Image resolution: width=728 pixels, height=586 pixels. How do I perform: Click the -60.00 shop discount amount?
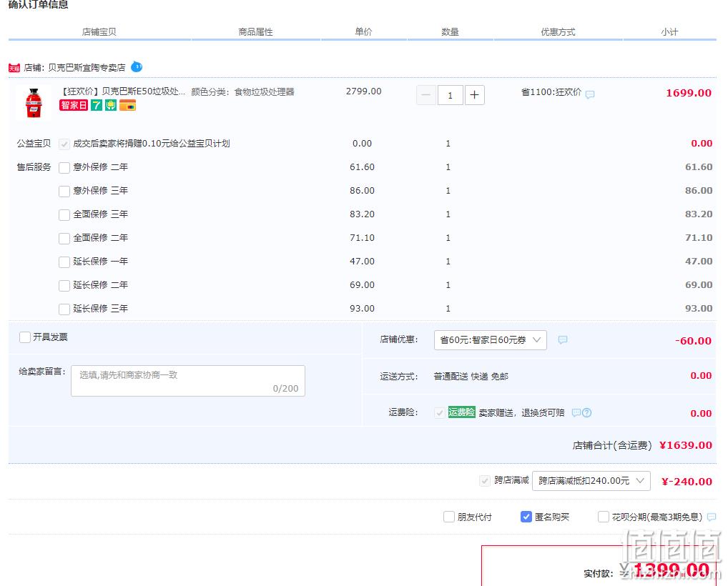[x=693, y=341]
